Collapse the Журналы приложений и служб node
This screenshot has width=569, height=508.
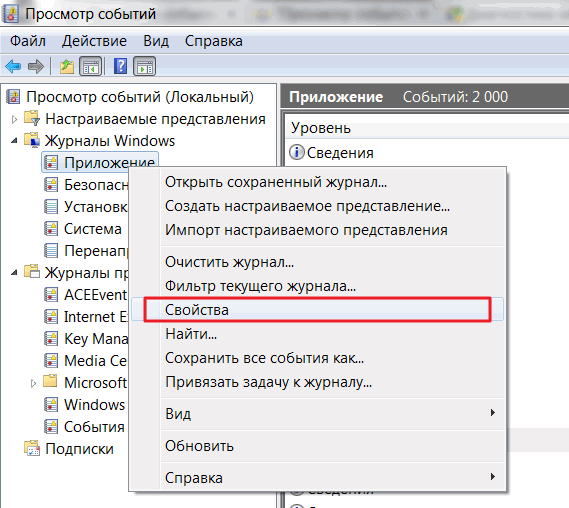pos(14,273)
